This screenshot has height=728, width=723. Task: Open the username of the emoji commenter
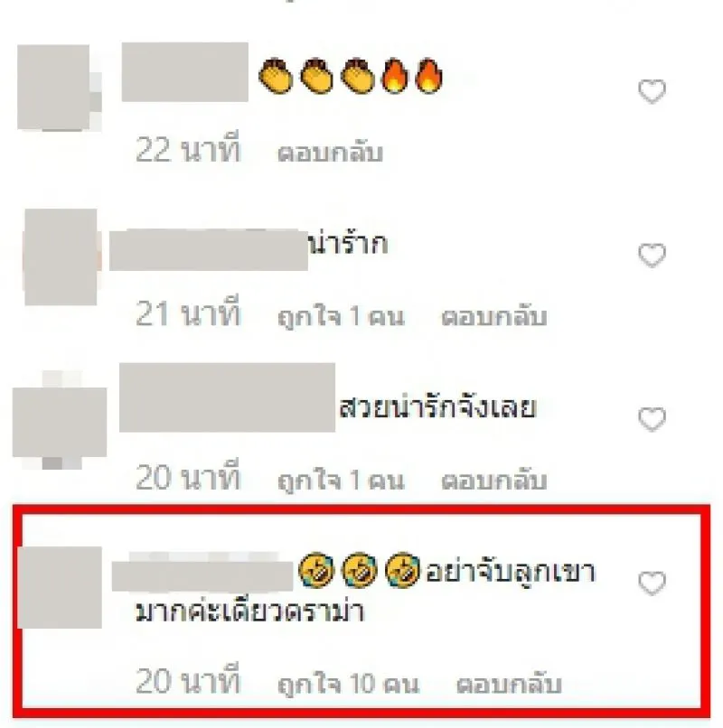(x=185, y=71)
